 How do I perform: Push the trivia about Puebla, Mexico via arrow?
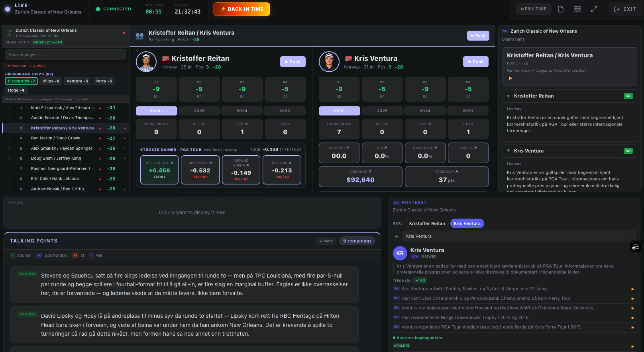(632, 289)
